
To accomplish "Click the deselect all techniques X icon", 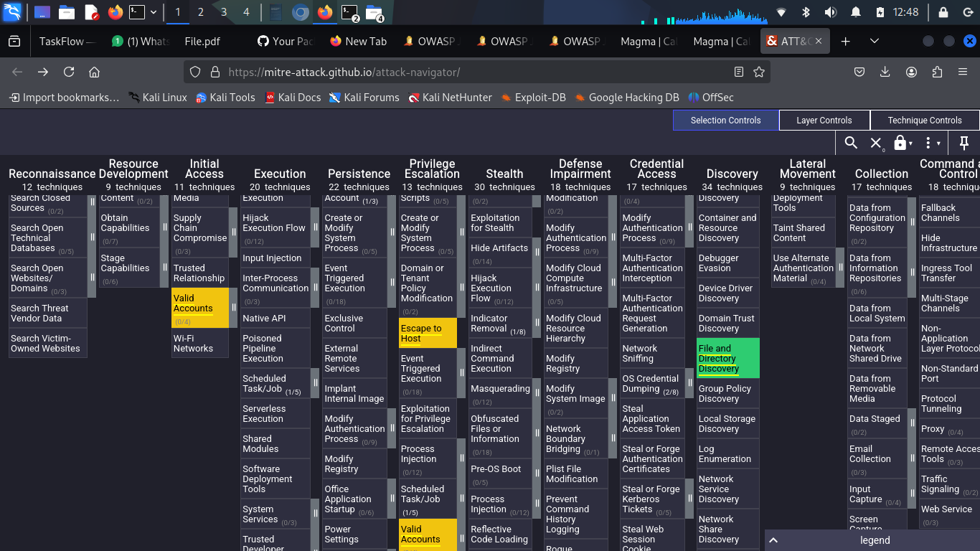I will click(x=876, y=143).
